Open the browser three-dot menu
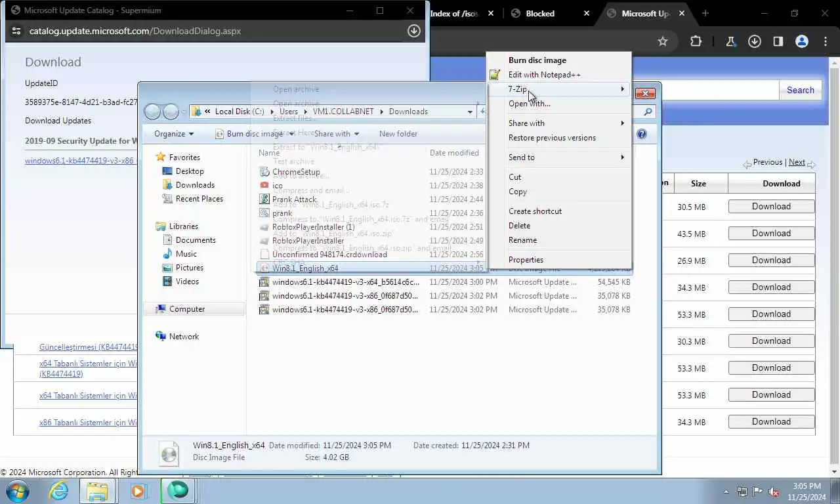This screenshot has height=504, width=840. click(826, 41)
